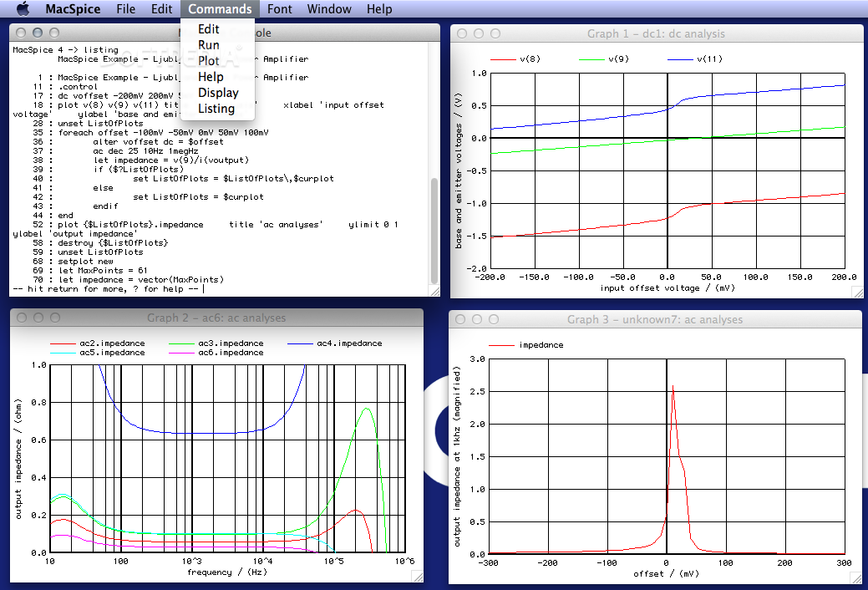Choose Edit inside the Commands dropdown
This screenshot has height=590, width=868.
click(209, 29)
